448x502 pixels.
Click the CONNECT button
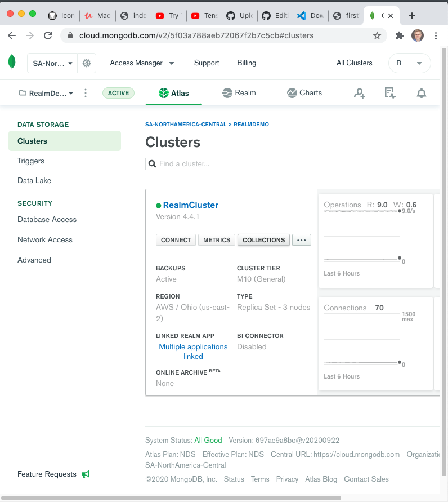tap(176, 240)
